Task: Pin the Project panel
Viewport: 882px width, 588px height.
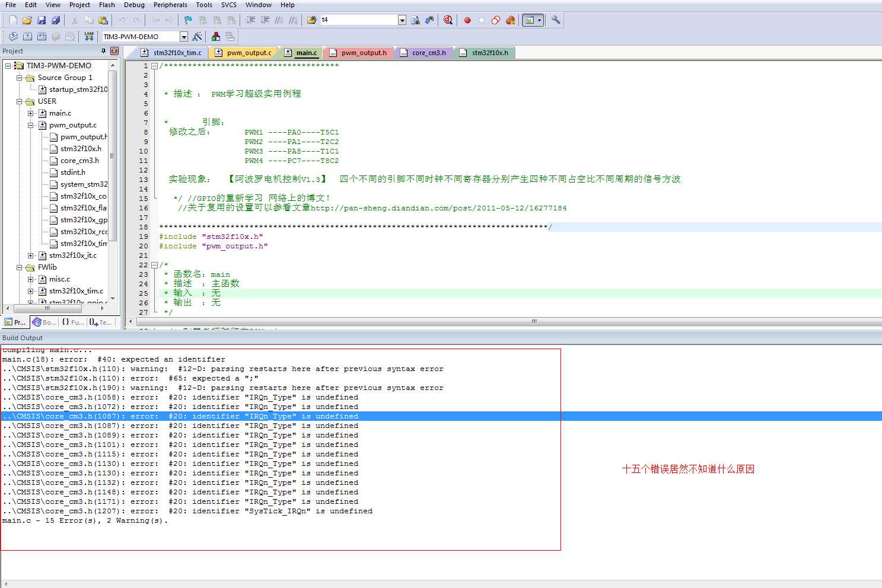Action: [104, 51]
